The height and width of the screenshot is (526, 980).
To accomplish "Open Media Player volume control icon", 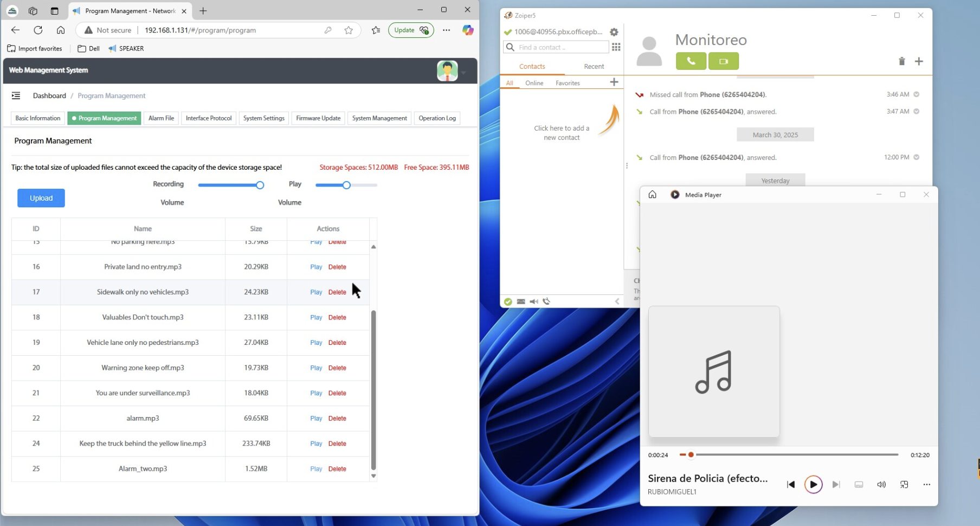I will [x=881, y=485].
